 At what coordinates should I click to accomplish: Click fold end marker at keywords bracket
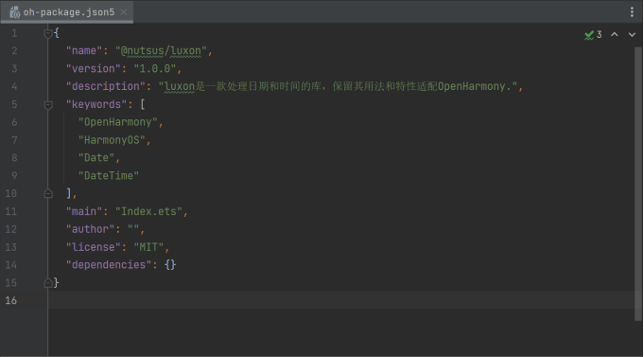click(48, 193)
